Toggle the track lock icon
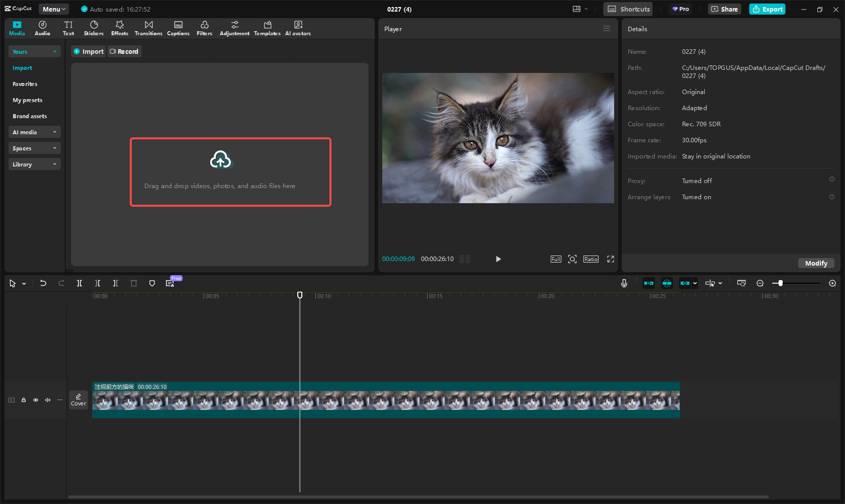Viewport: 845px width, 504px height. pyautogui.click(x=24, y=400)
